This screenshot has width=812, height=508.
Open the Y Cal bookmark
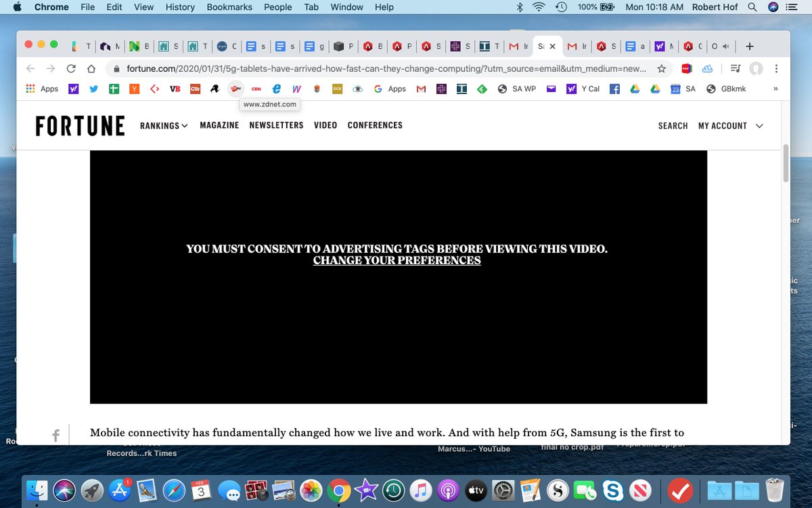click(x=583, y=89)
